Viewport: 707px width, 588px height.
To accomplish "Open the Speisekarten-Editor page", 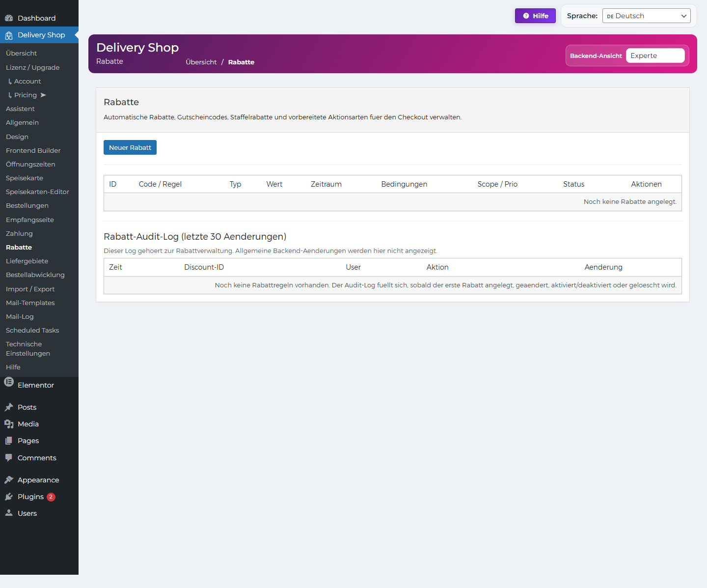I will [37, 192].
